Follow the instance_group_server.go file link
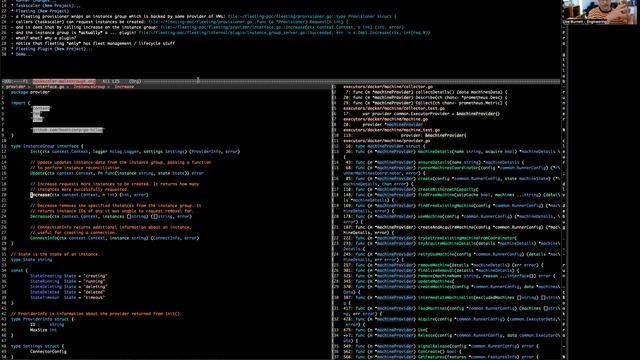 (284, 32)
